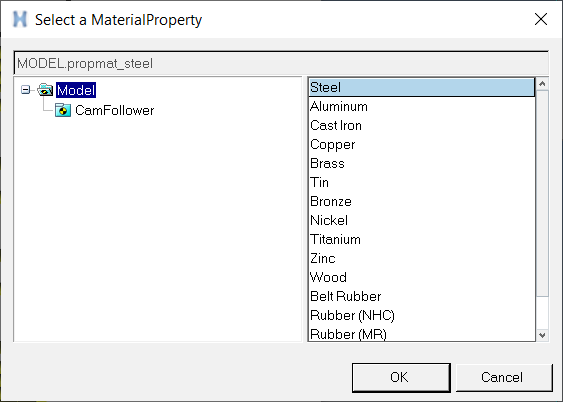This screenshot has height=402, width=563.
Task: Confirm selection with OK button
Action: [401, 378]
